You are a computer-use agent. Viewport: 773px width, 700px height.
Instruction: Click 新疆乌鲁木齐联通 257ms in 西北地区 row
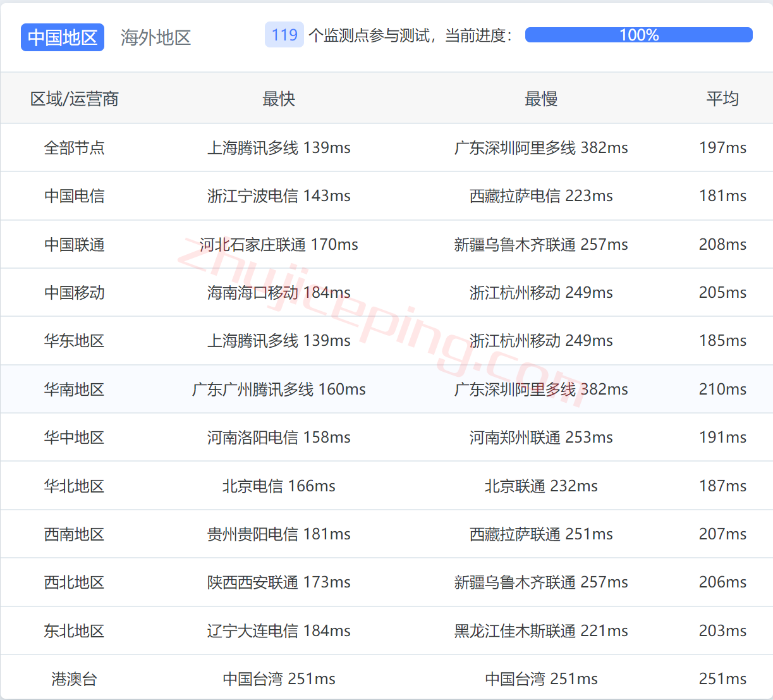coord(541,582)
